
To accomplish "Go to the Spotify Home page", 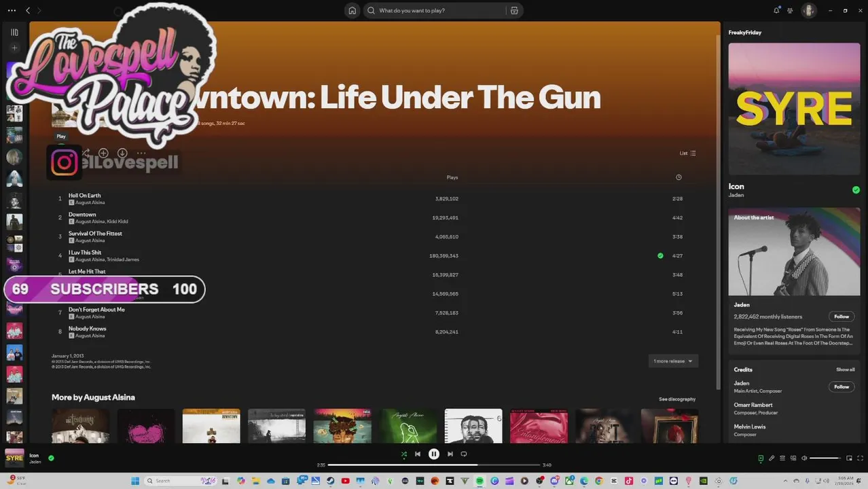I will pos(352,10).
